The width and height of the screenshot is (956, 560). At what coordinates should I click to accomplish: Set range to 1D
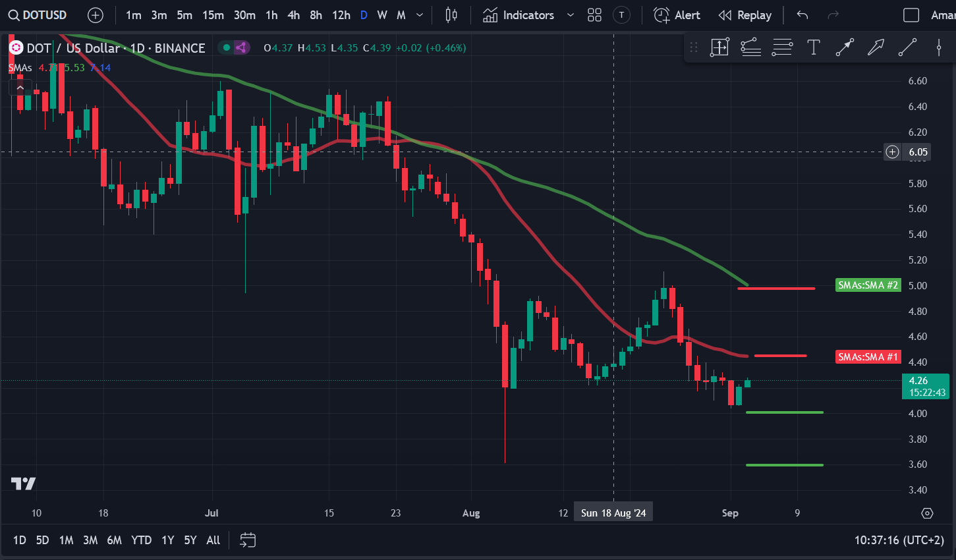pyautogui.click(x=20, y=540)
